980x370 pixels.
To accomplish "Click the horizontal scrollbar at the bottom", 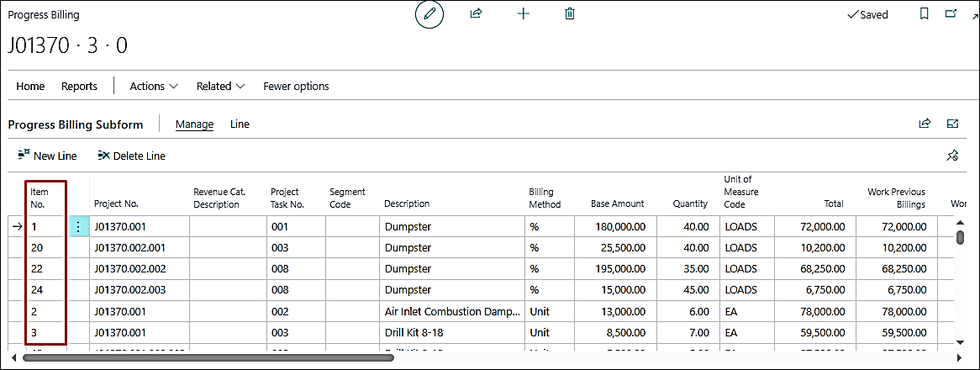I will [x=208, y=357].
